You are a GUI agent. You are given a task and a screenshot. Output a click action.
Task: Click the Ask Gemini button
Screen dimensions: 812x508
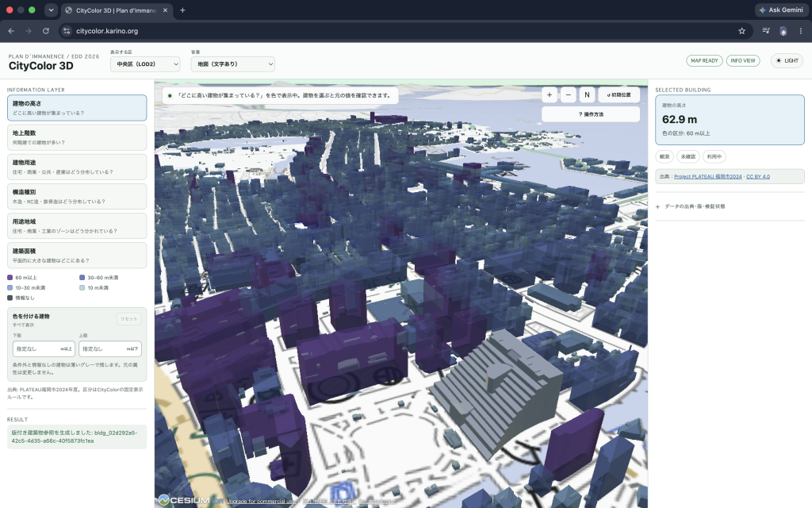coord(781,10)
